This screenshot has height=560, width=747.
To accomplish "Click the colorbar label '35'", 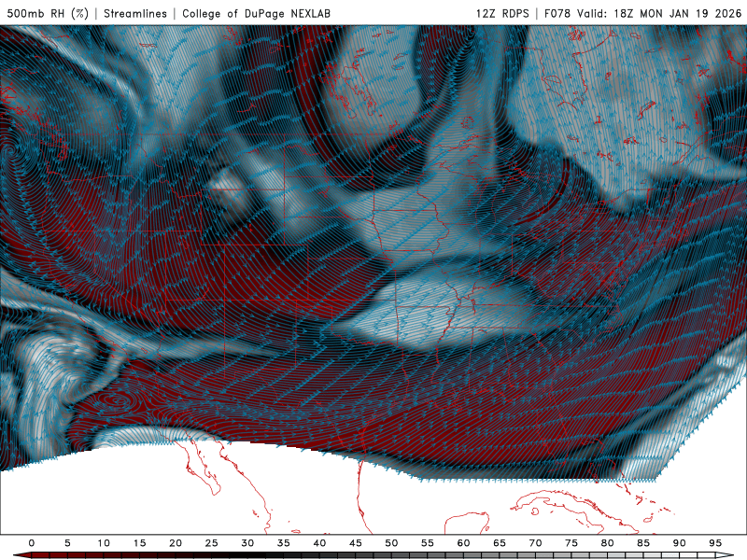I will (284, 543).
